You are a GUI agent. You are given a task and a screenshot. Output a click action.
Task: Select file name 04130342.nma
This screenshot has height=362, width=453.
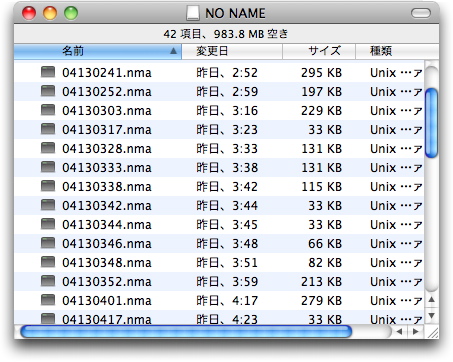pos(107,206)
